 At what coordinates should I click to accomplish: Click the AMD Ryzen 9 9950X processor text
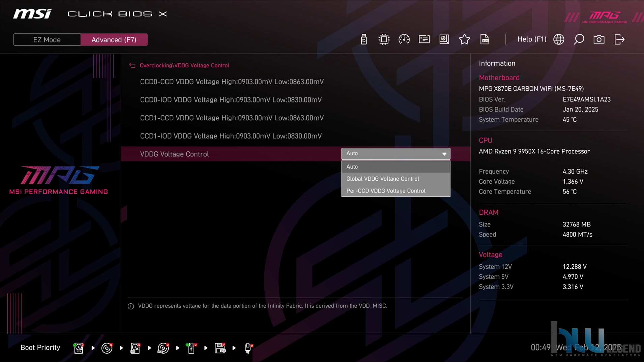(534, 151)
